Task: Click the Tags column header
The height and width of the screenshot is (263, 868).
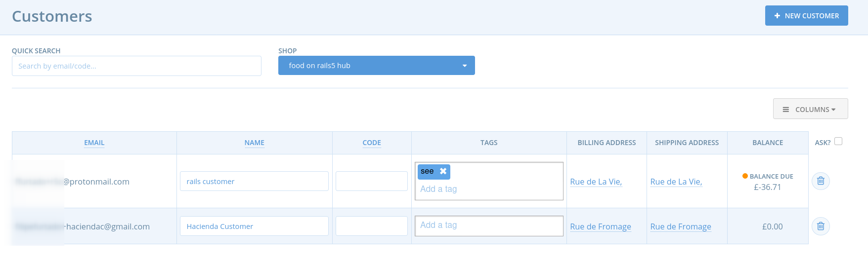Action: click(489, 143)
